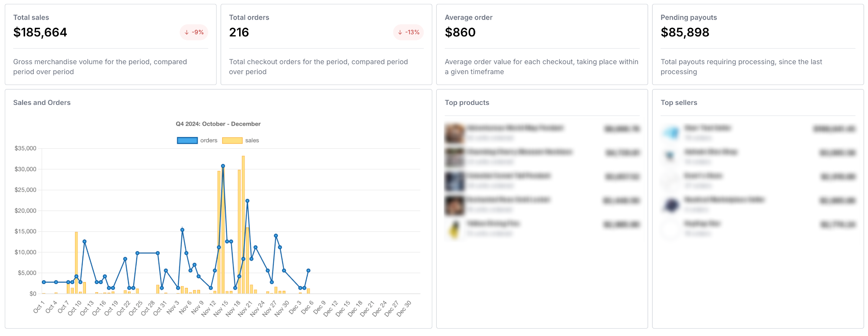
Task: Click the $860 Average order value
Action: tap(460, 33)
